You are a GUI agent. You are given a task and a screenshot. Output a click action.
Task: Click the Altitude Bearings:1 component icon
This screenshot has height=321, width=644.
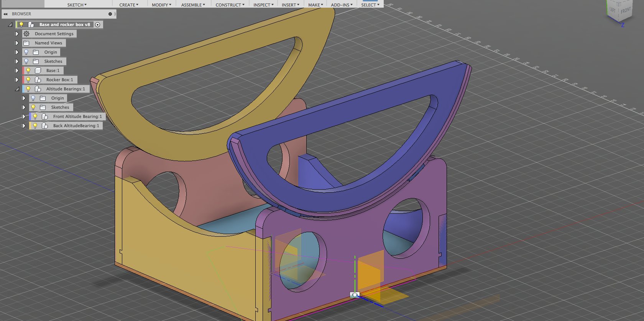coord(38,89)
